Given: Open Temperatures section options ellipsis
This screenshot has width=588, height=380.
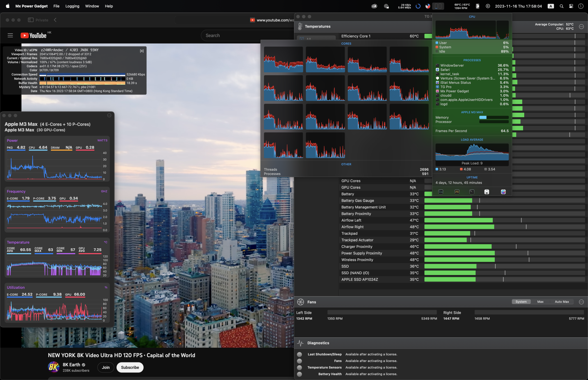Looking at the screenshot, I should tap(581, 26).
